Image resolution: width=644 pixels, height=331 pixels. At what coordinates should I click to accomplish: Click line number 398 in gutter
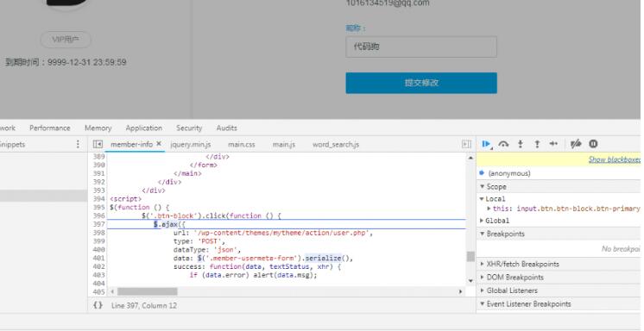pos(99,233)
